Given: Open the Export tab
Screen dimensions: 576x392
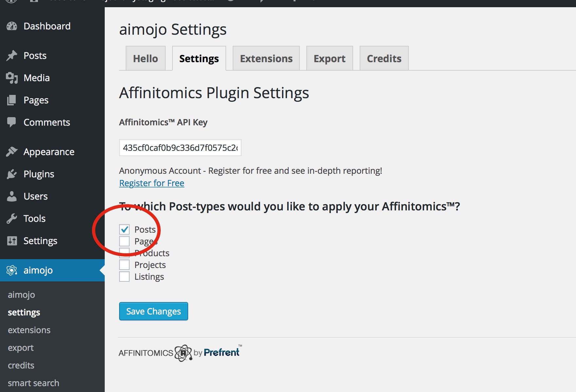Looking at the screenshot, I should coord(330,58).
